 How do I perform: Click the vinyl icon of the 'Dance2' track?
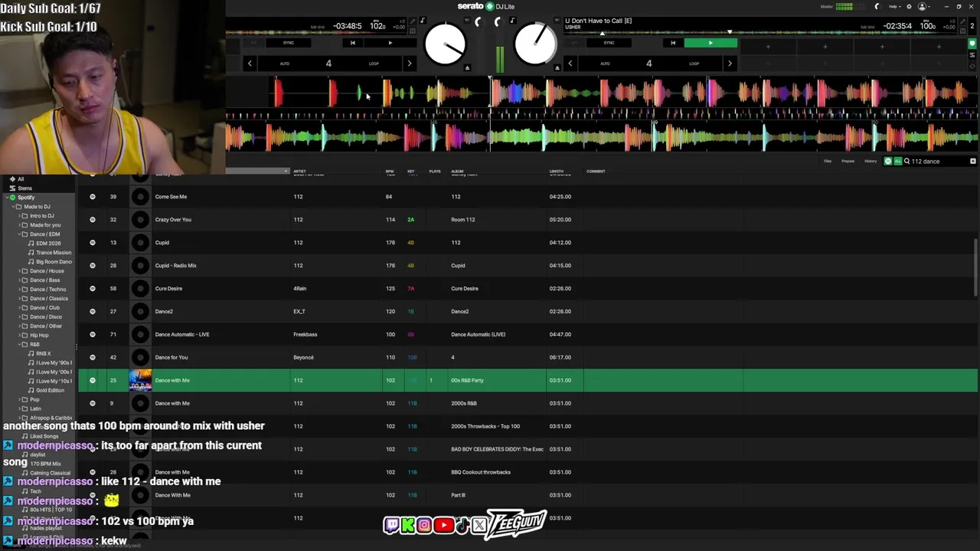[140, 311]
